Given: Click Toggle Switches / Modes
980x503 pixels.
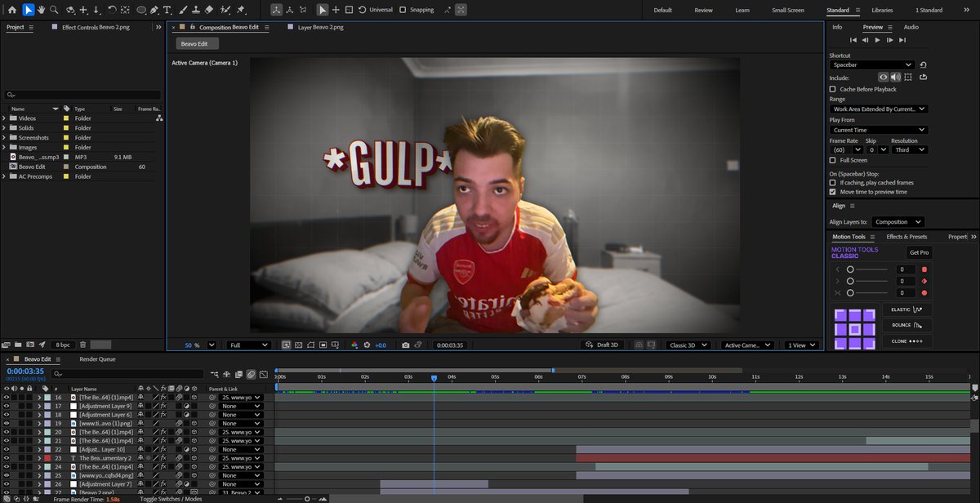Looking at the screenshot, I should coord(171,498).
